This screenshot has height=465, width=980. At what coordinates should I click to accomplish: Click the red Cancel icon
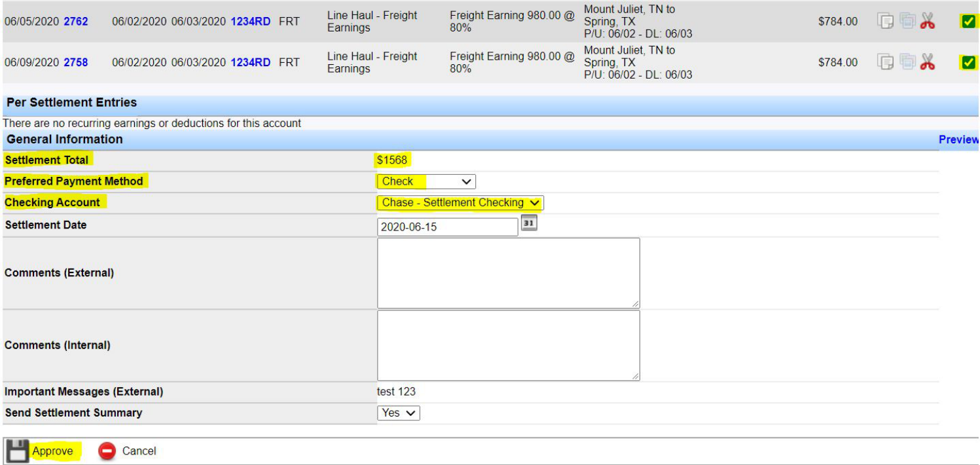107,451
